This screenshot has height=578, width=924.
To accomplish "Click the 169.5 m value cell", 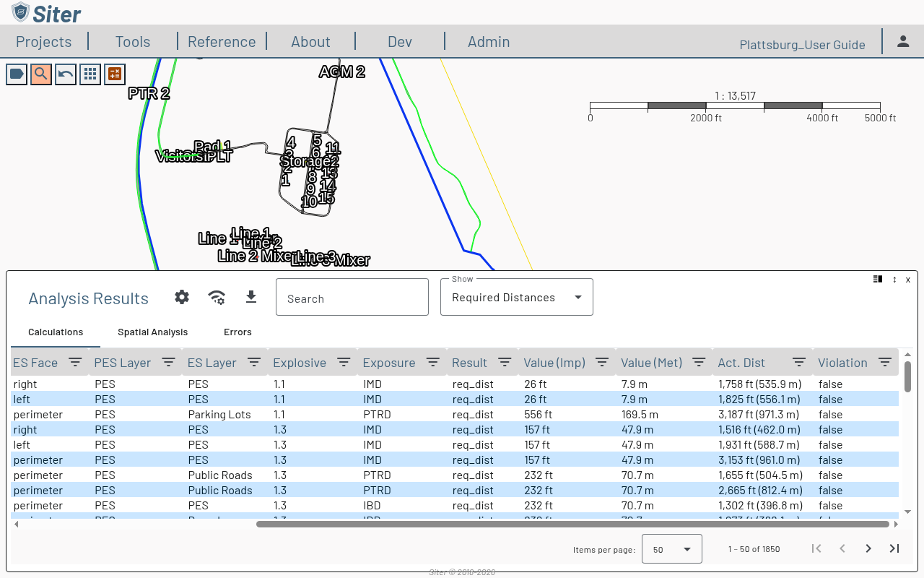I will [640, 415].
